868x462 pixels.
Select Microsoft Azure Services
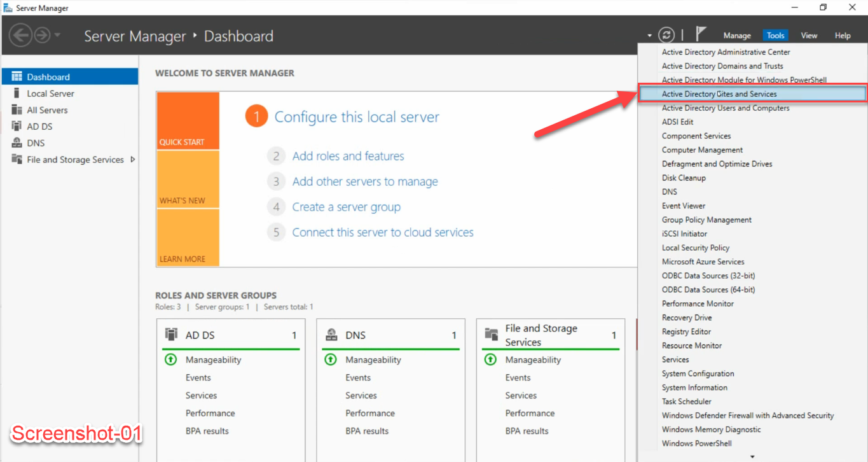753,262
